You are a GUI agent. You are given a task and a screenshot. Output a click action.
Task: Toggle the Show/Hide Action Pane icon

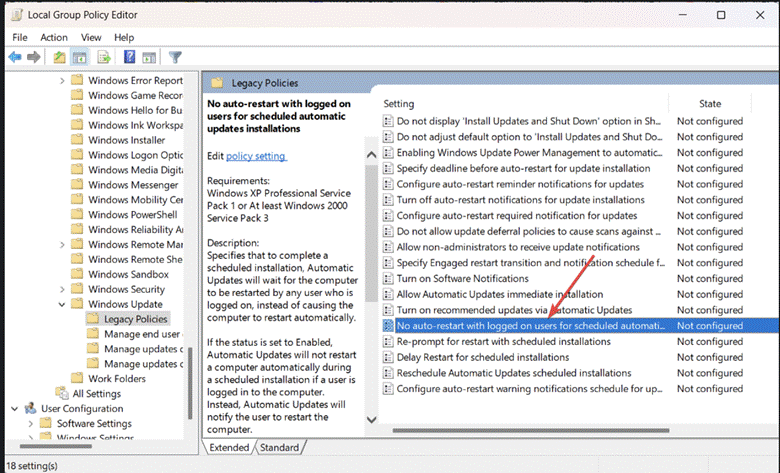coord(149,57)
